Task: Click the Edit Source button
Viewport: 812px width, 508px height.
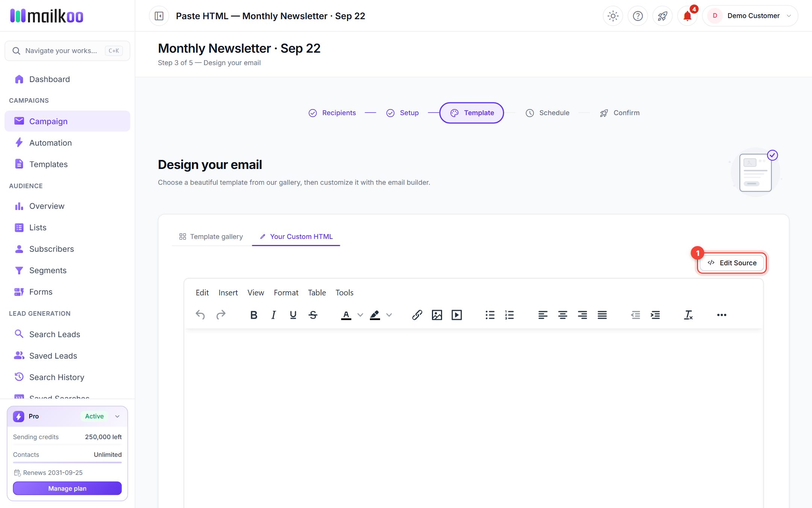Action: pos(732,263)
